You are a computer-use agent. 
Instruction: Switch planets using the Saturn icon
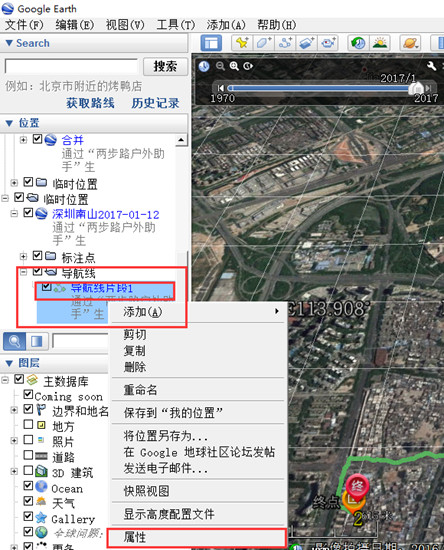pos(410,43)
